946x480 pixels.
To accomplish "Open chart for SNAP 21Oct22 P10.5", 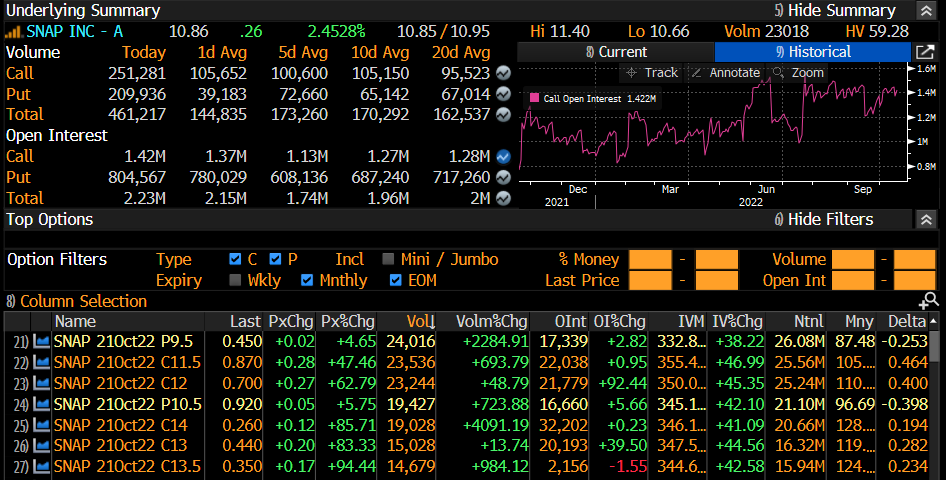I will [x=42, y=404].
